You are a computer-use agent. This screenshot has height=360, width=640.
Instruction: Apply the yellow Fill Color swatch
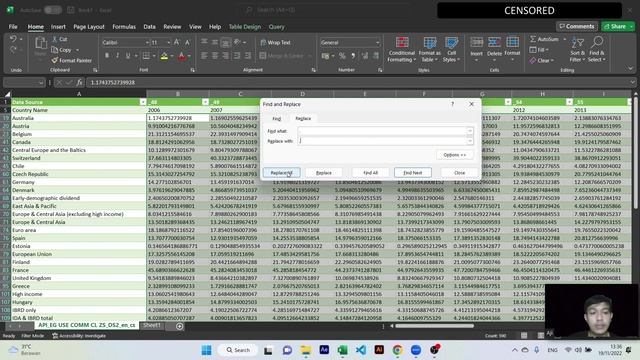click(x=164, y=56)
